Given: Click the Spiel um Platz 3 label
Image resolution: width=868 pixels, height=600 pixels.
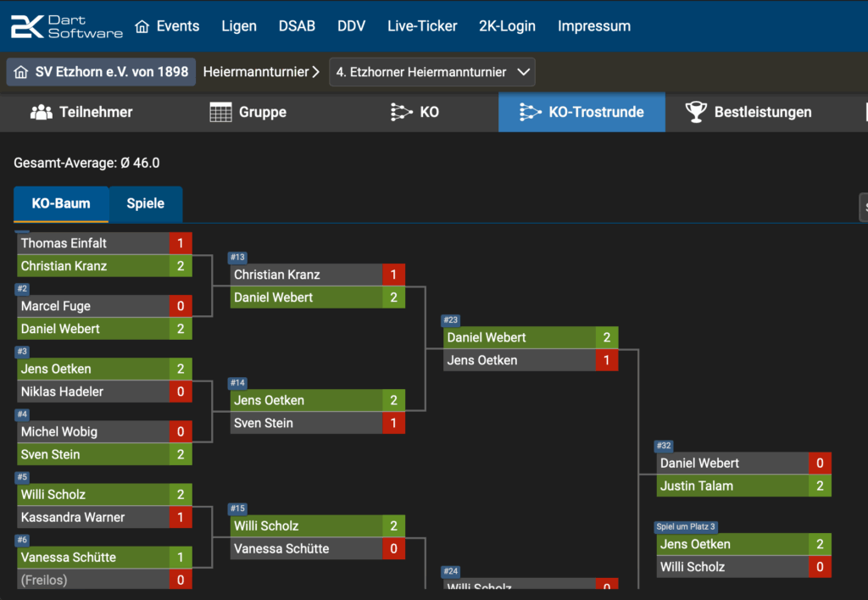Looking at the screenshot, I should coord(687,527).
